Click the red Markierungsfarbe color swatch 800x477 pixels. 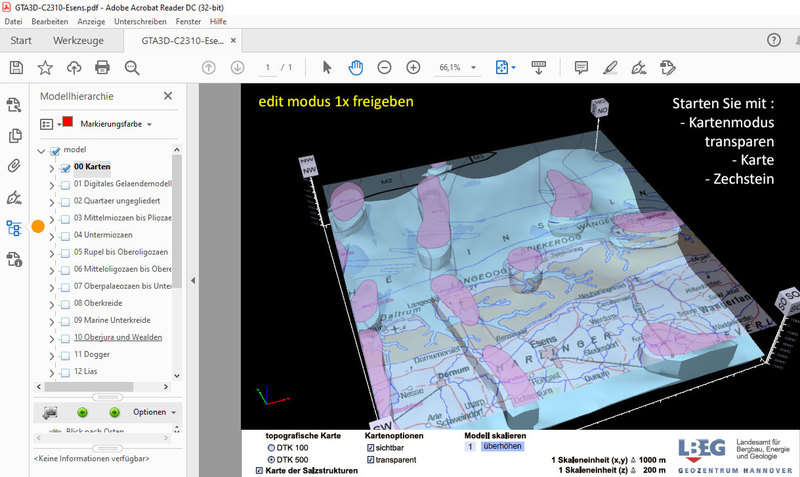(x=68, y=123)
